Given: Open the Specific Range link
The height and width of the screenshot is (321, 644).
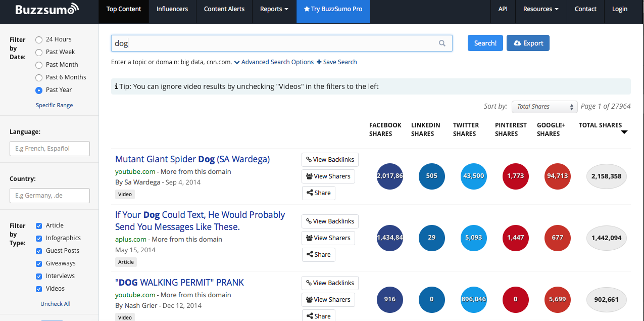Looking at the screenshot, I should pyautogui.click(x=55, y=106).
